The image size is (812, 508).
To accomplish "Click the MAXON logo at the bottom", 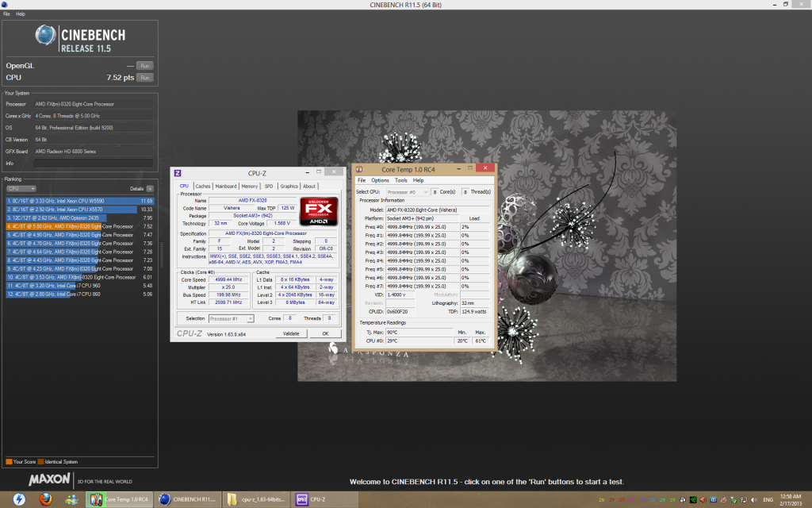I will (49, 479).
